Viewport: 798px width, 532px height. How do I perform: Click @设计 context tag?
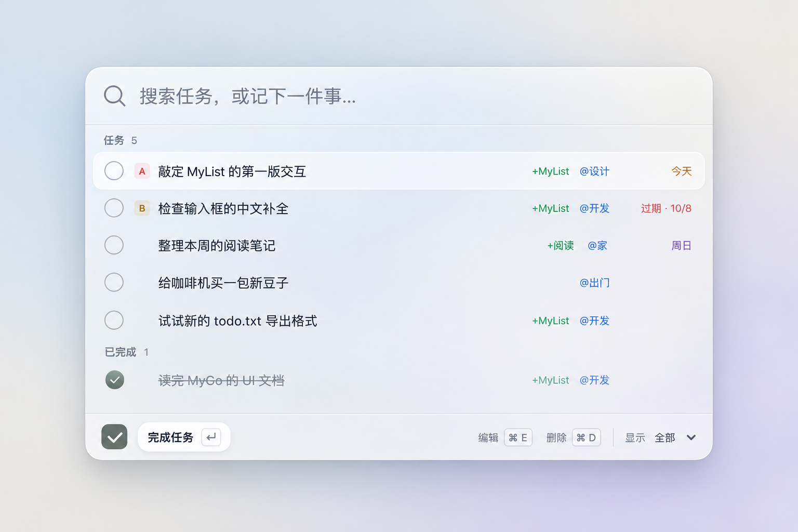click(x=594, y=171)
